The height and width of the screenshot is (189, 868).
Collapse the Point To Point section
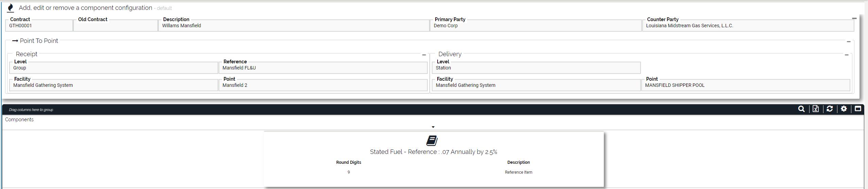[x=849, y=42]
